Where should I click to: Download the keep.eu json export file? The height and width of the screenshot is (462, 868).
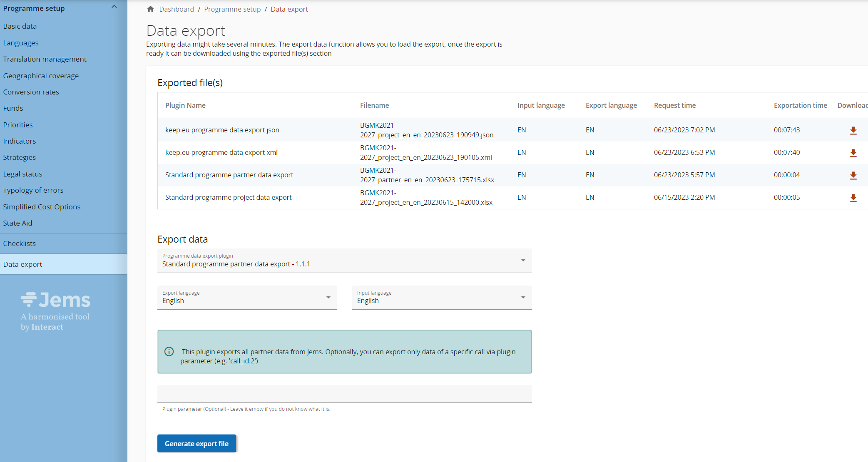coord(853,130)
